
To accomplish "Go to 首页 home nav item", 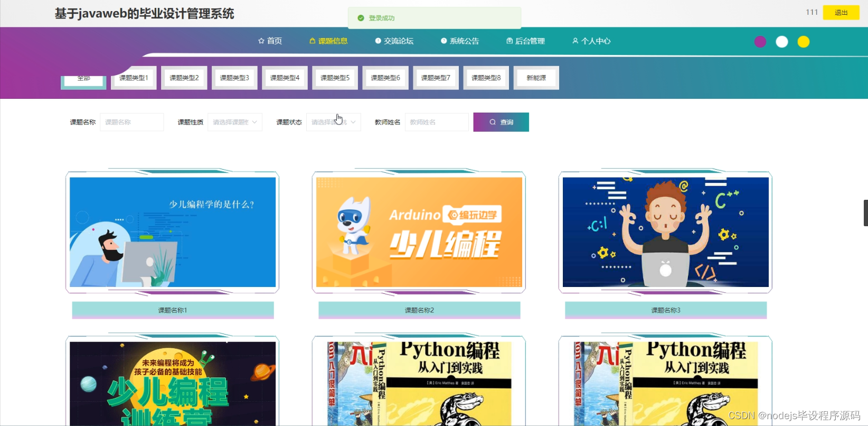I will [270, 41].
